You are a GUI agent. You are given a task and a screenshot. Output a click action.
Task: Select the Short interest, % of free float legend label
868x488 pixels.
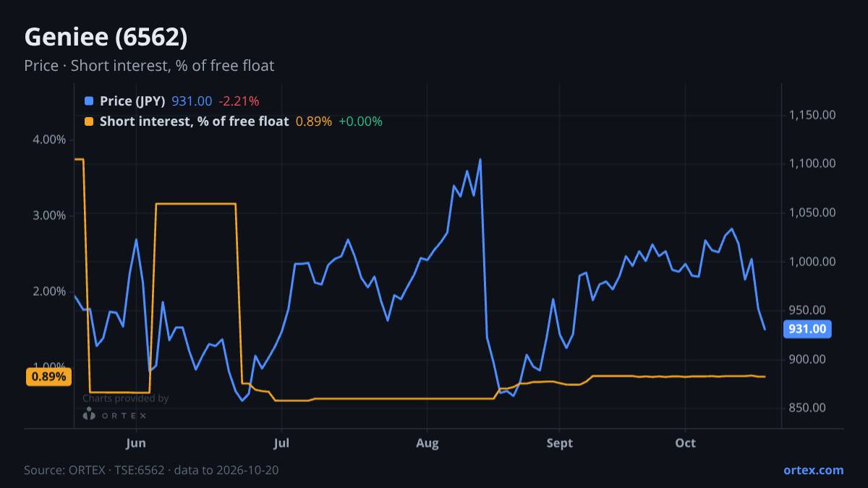(194, 121)
